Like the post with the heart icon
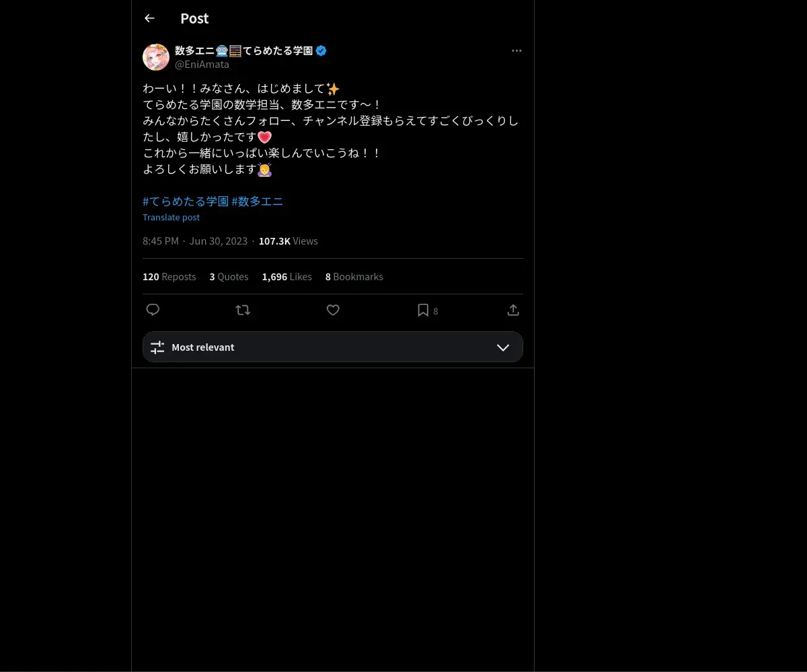 (x=333, y=310)
